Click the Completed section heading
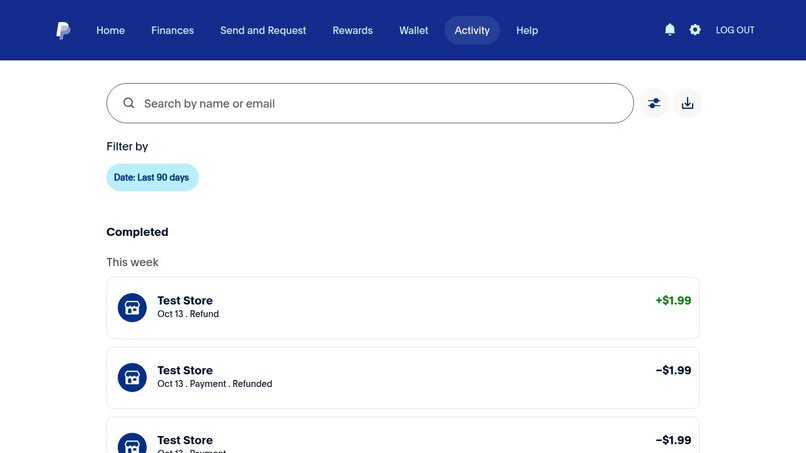Screen dimensions: 806x453 pyautogui.click(x=137, y=232)
